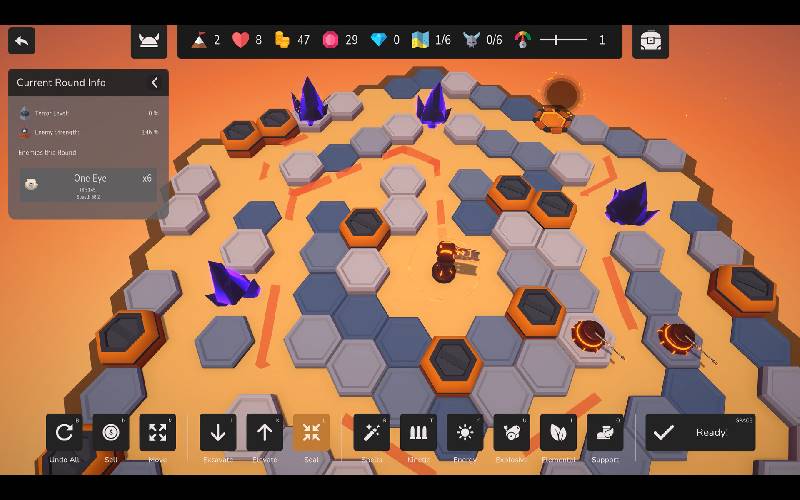Screen dimensions: 800x500
Task: Select the One Eye enemy entry
Action: tap(88, 184)
